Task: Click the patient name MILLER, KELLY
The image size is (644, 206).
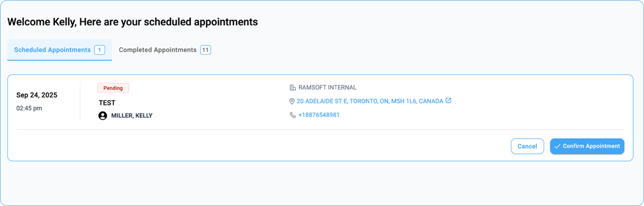Action: (x=132, y=116)
